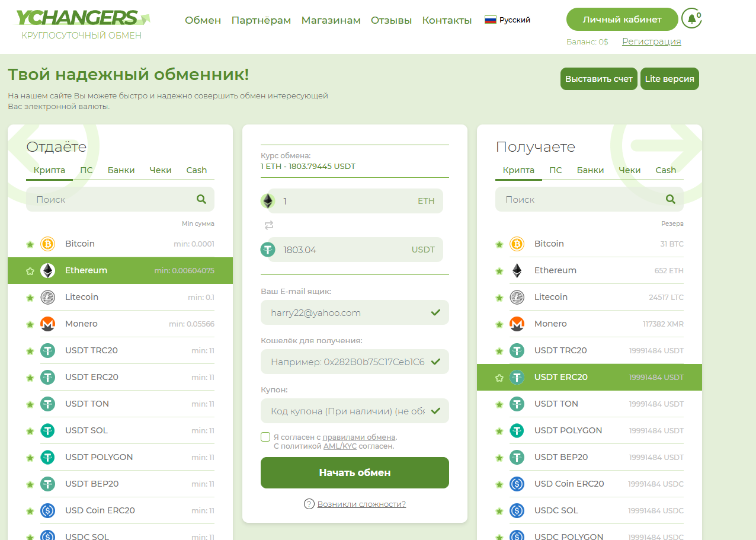
Task: Toggle favorite star for USDT ERC20 in Получаете
Action: click(x=499, y=378)
